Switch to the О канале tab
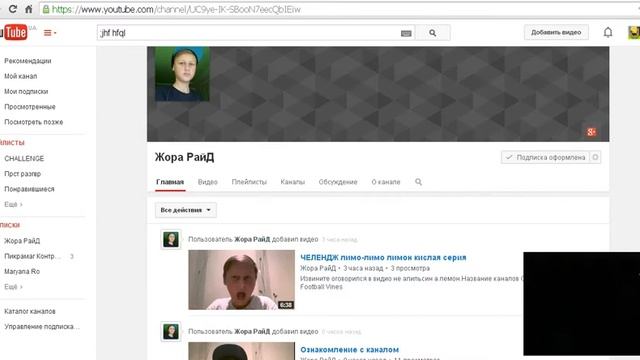This screenshot has width=640, height=360. tap(386, 182)
